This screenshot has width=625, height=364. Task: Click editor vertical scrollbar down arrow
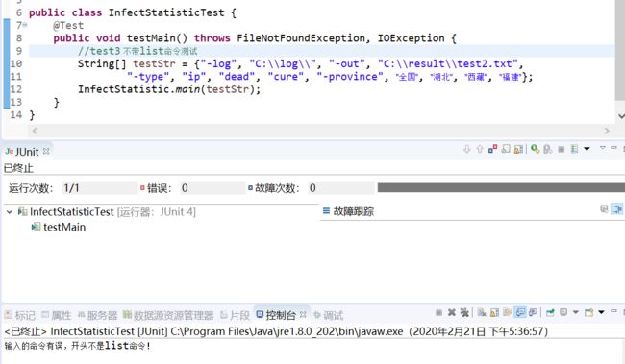tap(620, 116)
